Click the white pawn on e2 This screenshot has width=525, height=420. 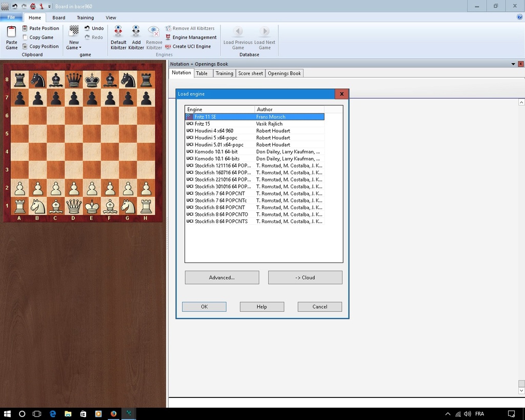pyautogui.click(x=92, y=189)
